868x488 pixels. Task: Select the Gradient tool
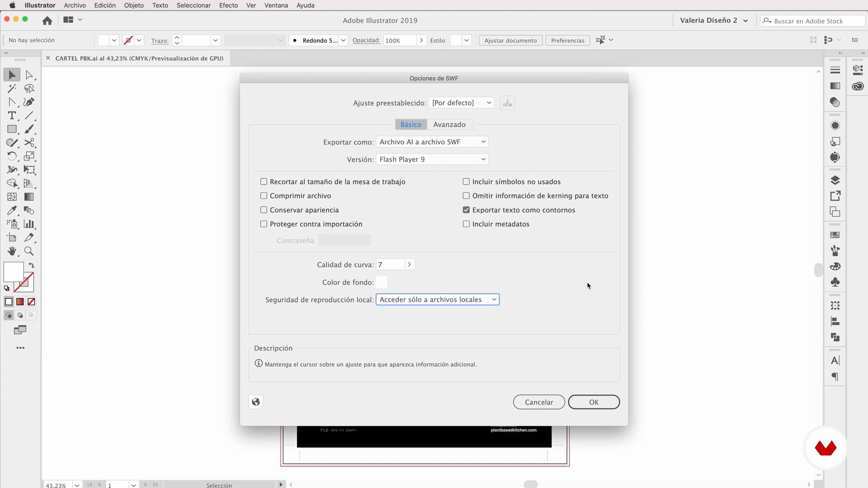29,197
